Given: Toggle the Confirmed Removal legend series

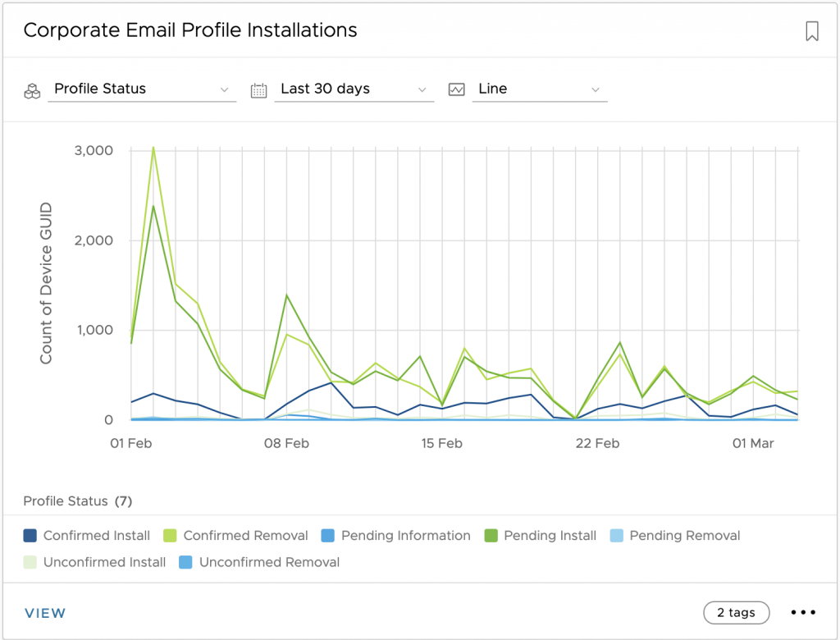Looking at the screenshot, I should click(x=245, y=536).
